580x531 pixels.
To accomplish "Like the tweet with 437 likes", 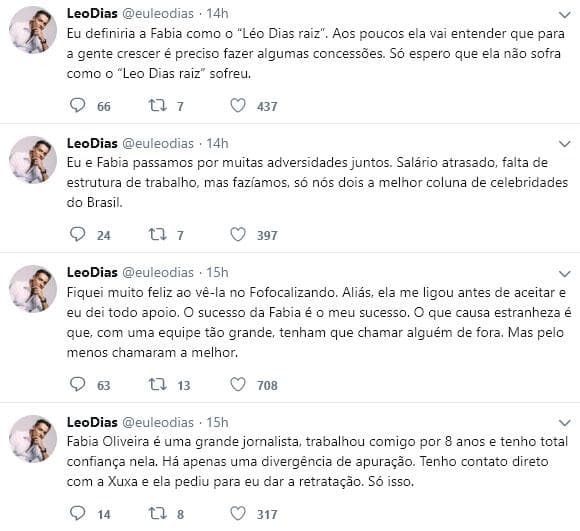I will pyautogui.click(x=237, y=105).
